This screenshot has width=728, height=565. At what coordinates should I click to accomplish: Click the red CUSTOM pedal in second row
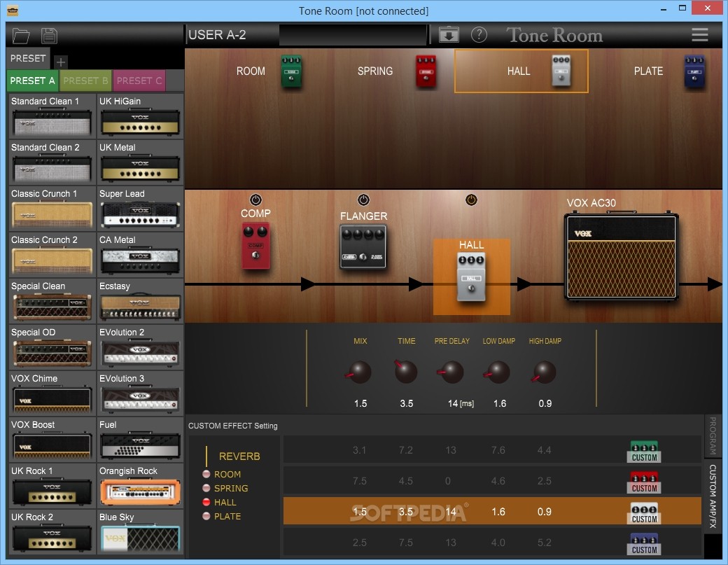coord(645,482)
